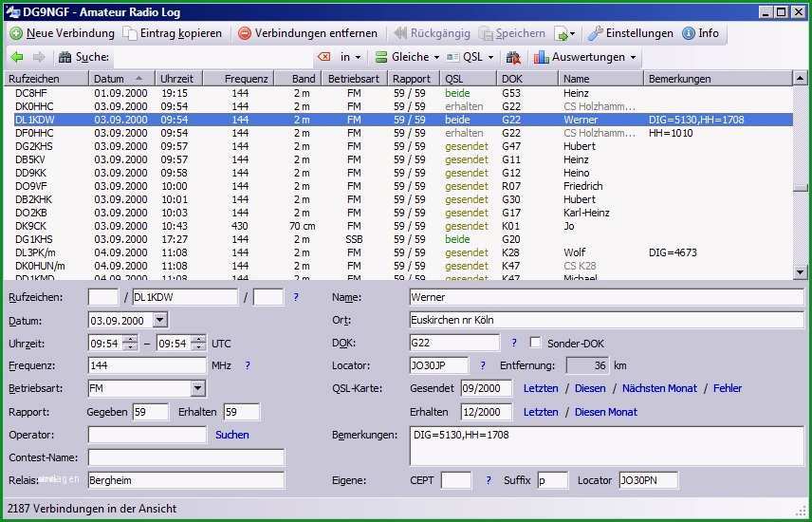Select the DG1KHS SSB entry
Viewport: 812px width, 522px height.
[x=398, y=239]
